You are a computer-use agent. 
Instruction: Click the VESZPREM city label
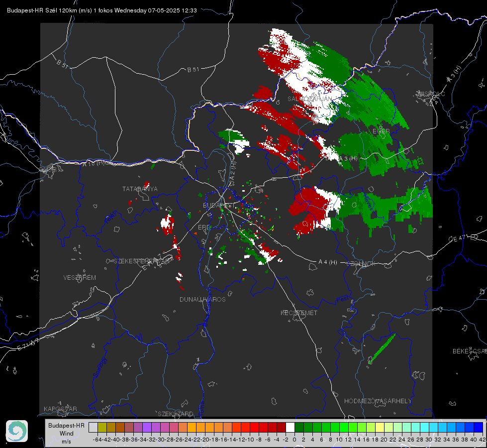coord(80,277)
